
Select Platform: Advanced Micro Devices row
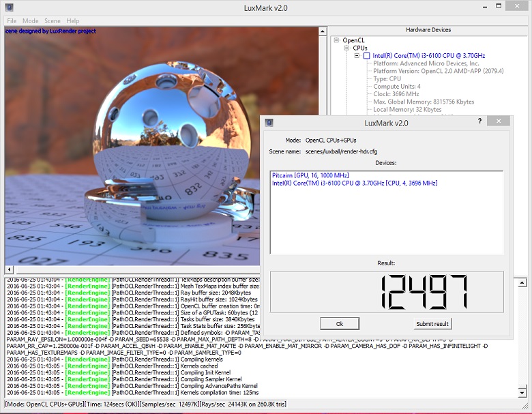(426, 63)
